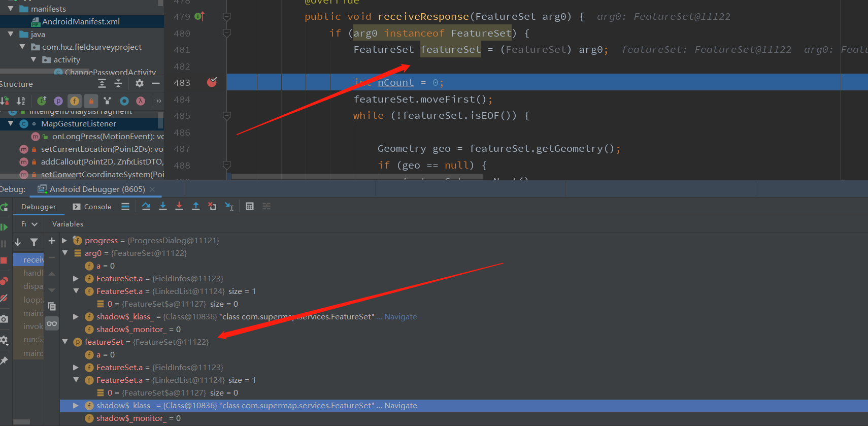Collapse the java folder in project tree
Screen dimensions: 868x426
[x=10, y=34]
